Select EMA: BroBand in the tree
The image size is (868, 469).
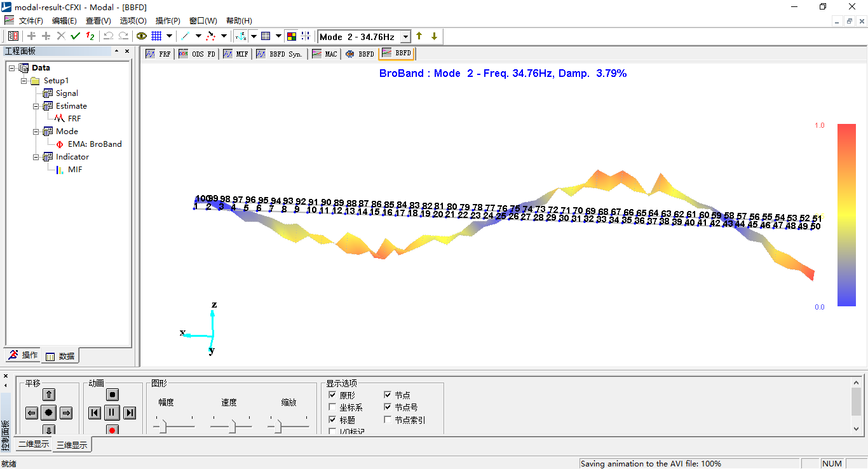(x=94, y=144)
